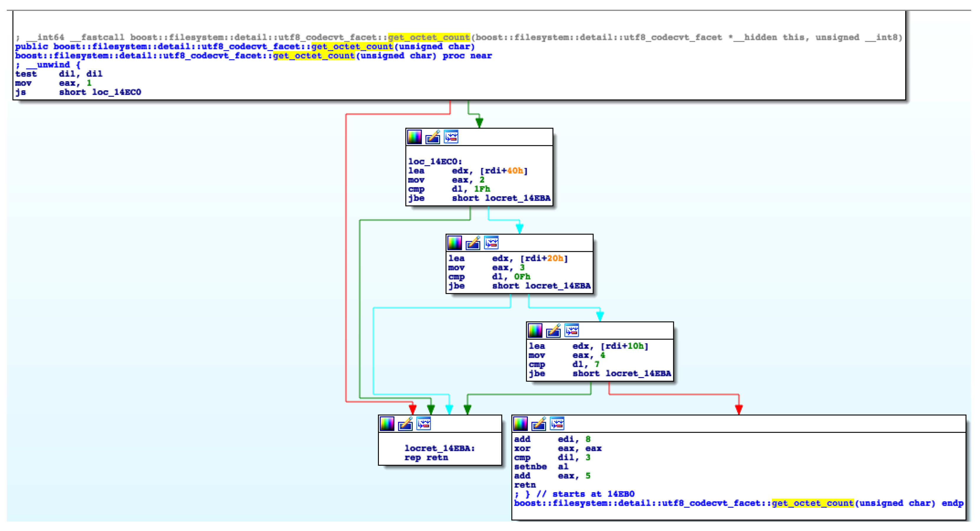Click the group nodes icon in the locret_14EBA block

pyautogui.click(x=424, y=424)
